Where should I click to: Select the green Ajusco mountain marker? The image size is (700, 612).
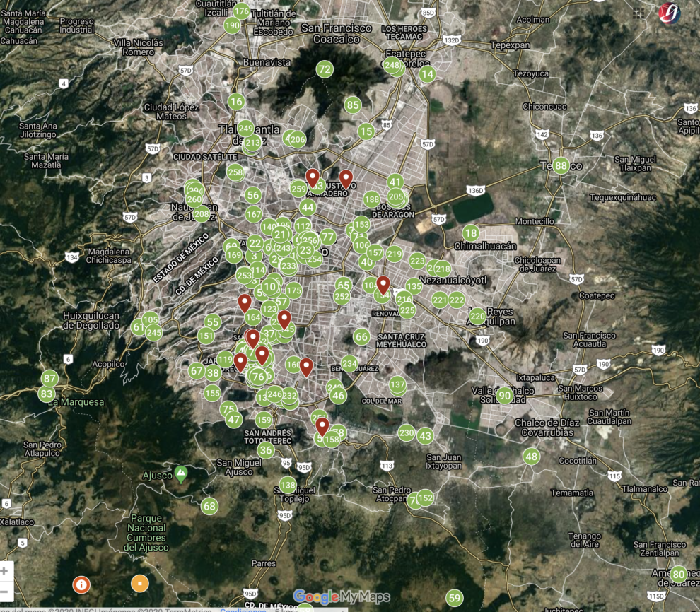tap(181, 473)
